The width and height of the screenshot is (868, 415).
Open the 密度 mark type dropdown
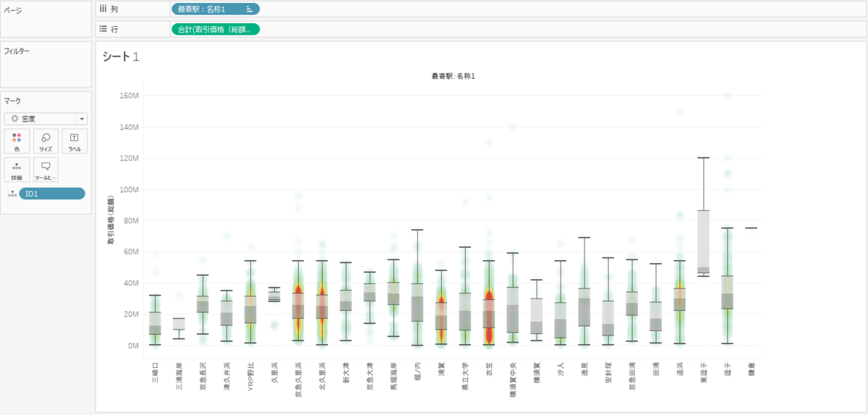click(46, 119)
